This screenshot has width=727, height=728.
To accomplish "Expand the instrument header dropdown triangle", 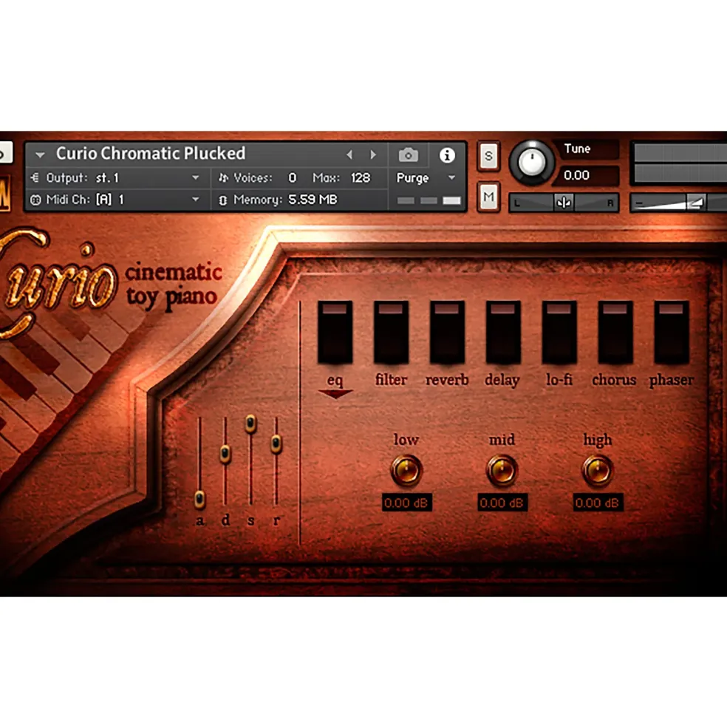I will point(41,154).
